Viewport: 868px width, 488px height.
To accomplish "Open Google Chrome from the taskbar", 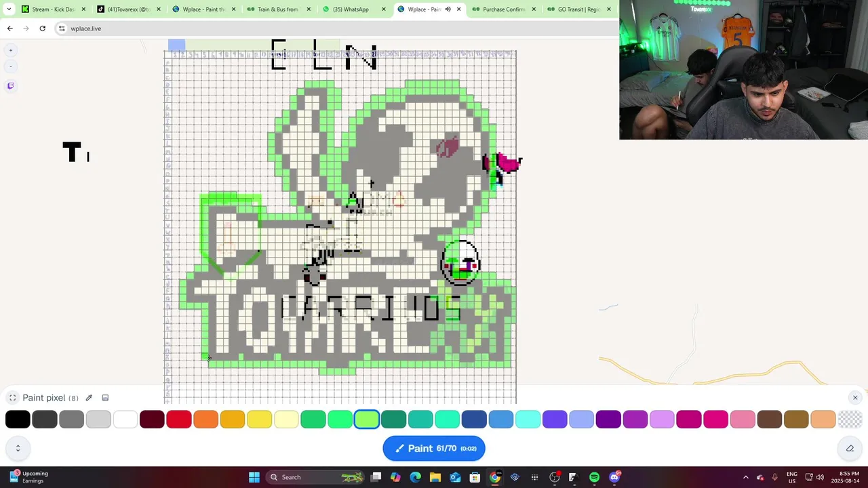I will (495, 477).
